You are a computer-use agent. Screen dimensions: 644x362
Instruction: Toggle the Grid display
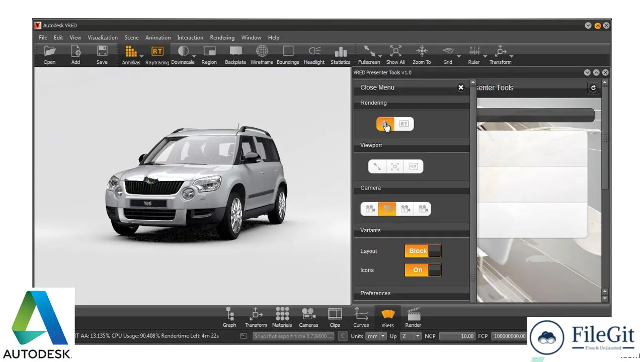[x=448, y=55]
